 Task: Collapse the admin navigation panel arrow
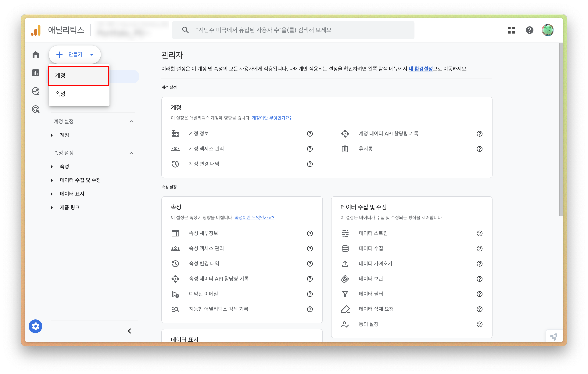(130, 331)
